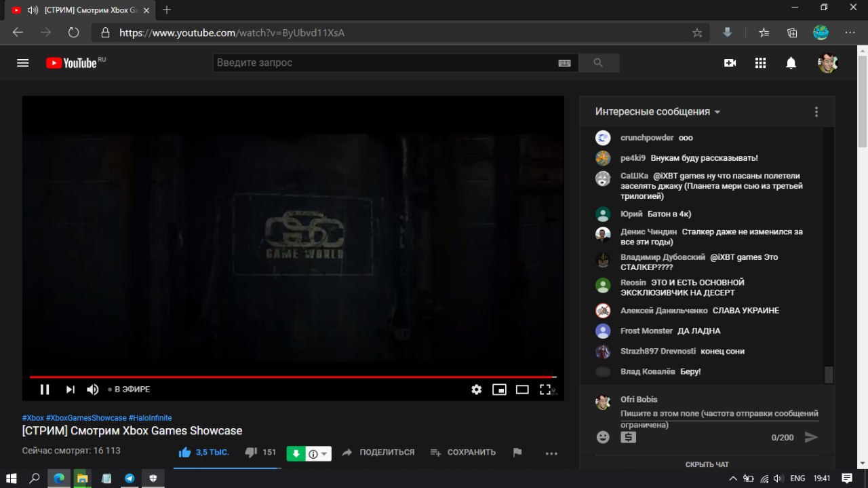The width and height of the screenshot is (868, 488).
Task: Click crunchpowder username in chat
Action: point(647,138)
